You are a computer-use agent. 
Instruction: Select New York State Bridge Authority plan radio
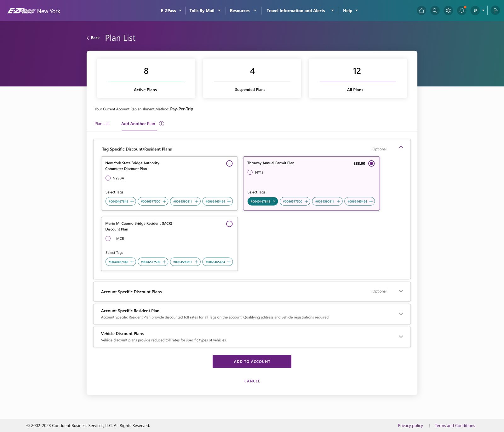pos(229,163)
